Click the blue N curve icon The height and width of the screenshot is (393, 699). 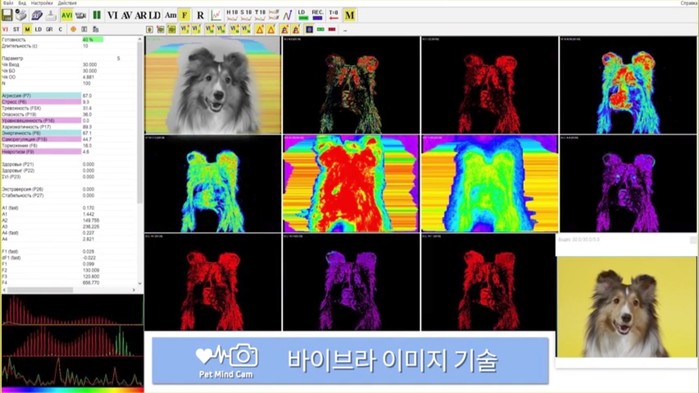click(x=288, y=15)
